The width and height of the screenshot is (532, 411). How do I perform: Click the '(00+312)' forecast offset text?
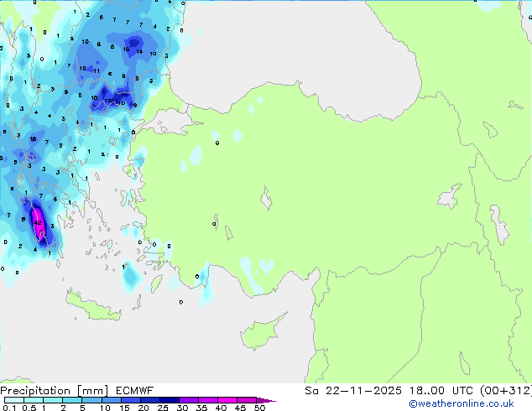pos(506,391)
